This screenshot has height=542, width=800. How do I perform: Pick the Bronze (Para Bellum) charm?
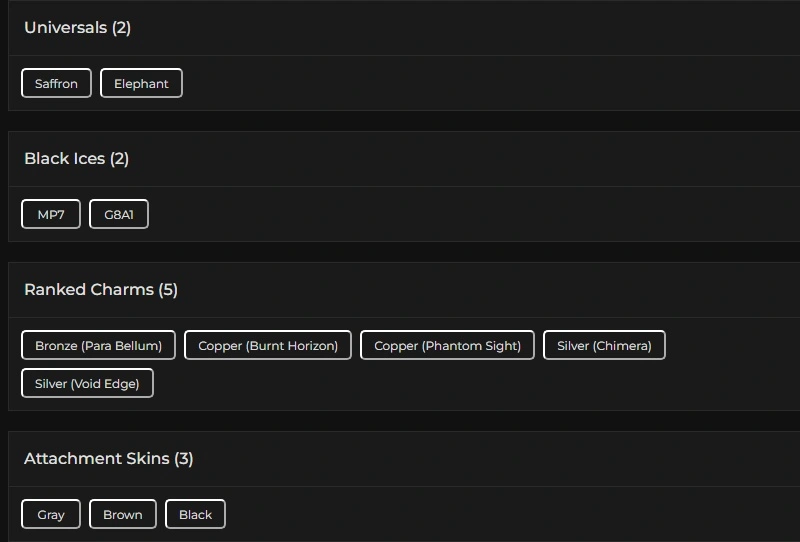pos(98,345)
